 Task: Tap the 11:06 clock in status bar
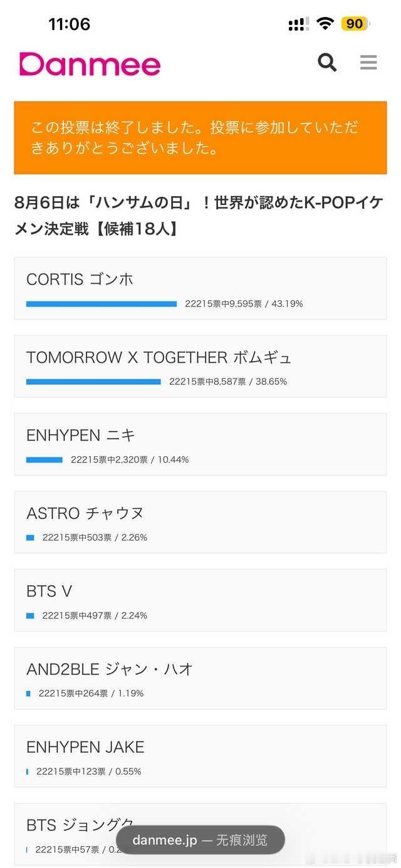click(x=70, y=24)
